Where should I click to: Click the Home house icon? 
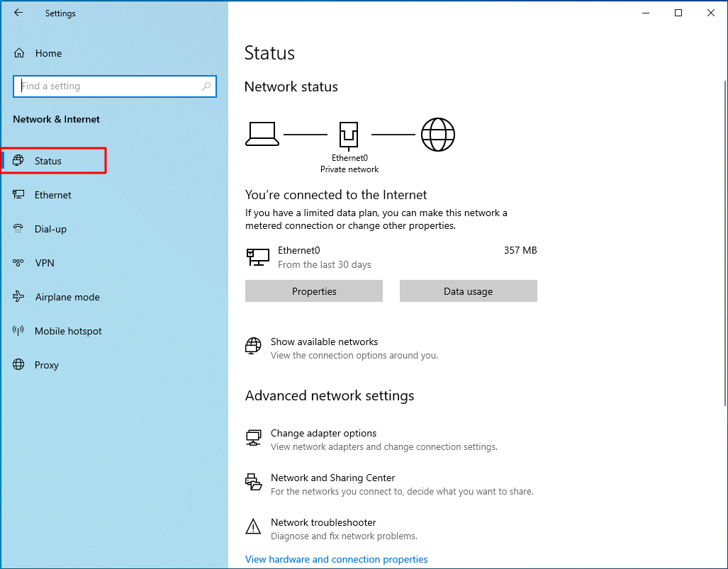tap(19, 53)
